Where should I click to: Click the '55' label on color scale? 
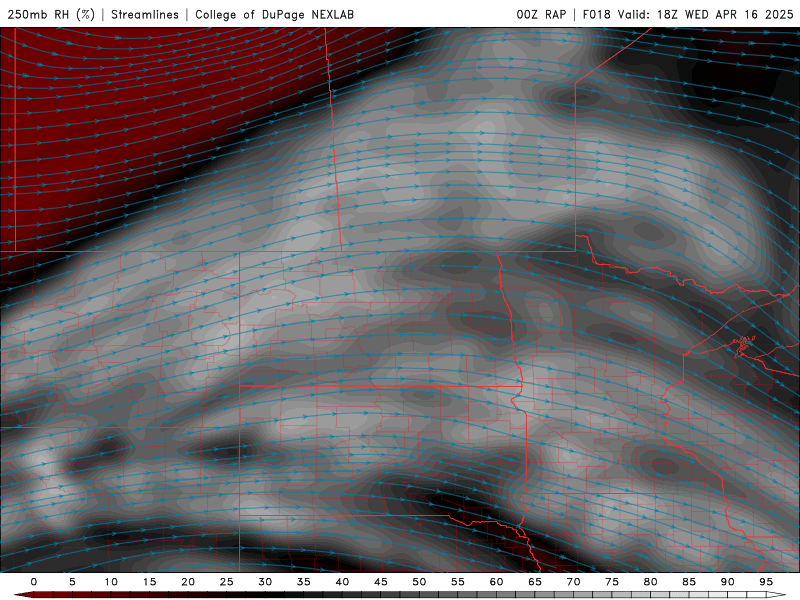(458, 582)
